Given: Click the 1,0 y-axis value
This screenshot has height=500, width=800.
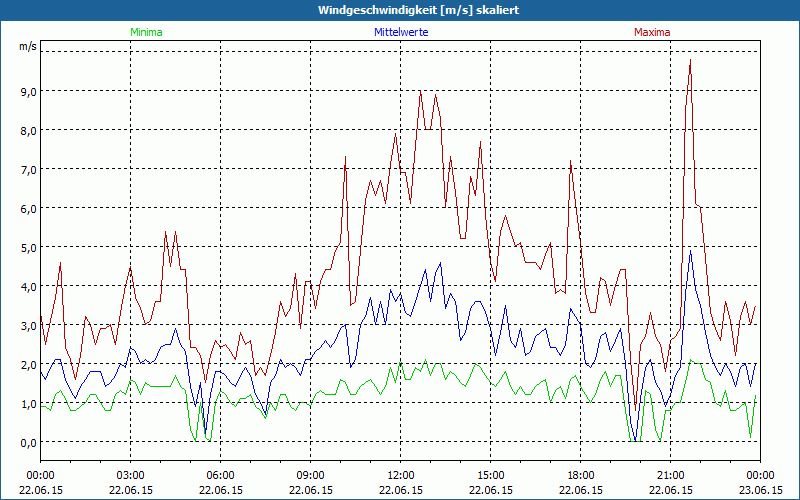Looking at the screenshot, I should click(x=29, y=404).
